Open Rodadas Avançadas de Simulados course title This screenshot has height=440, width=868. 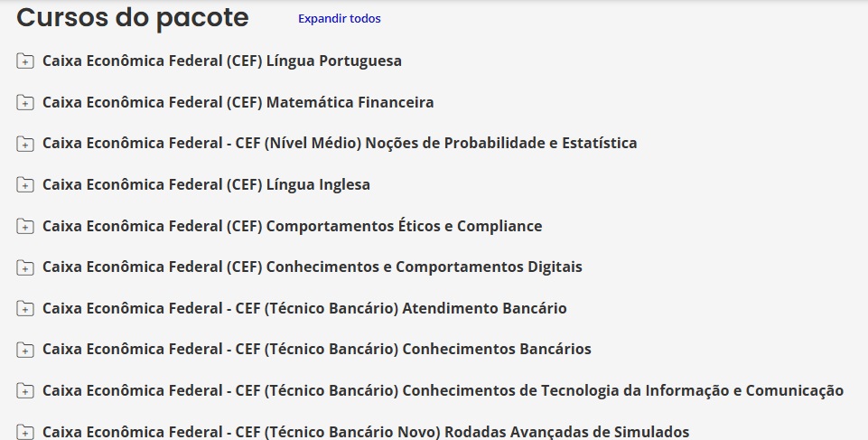pyautogui.click(x=366, y=432)
